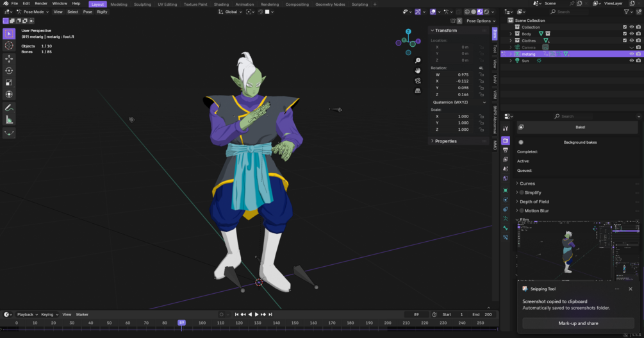This screenshot has height=338, width=644.
Task: Open the Global orientation dropdown
Action: 230,12
